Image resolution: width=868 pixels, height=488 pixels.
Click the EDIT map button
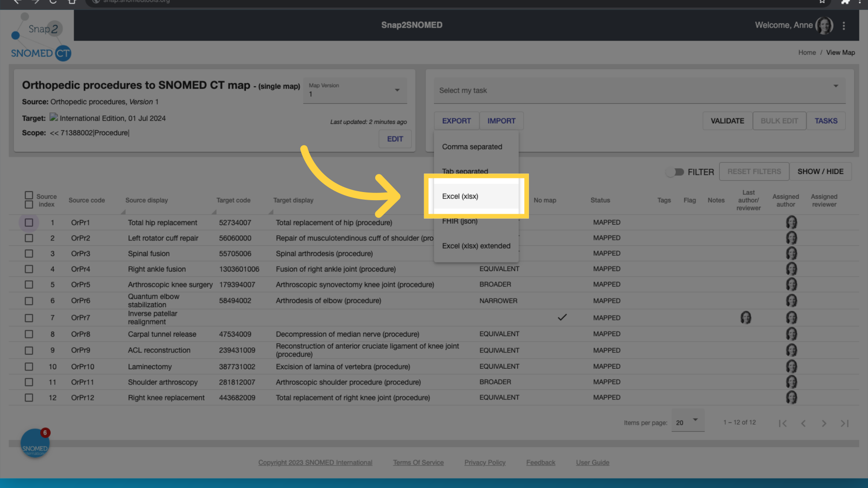point(395,139)
